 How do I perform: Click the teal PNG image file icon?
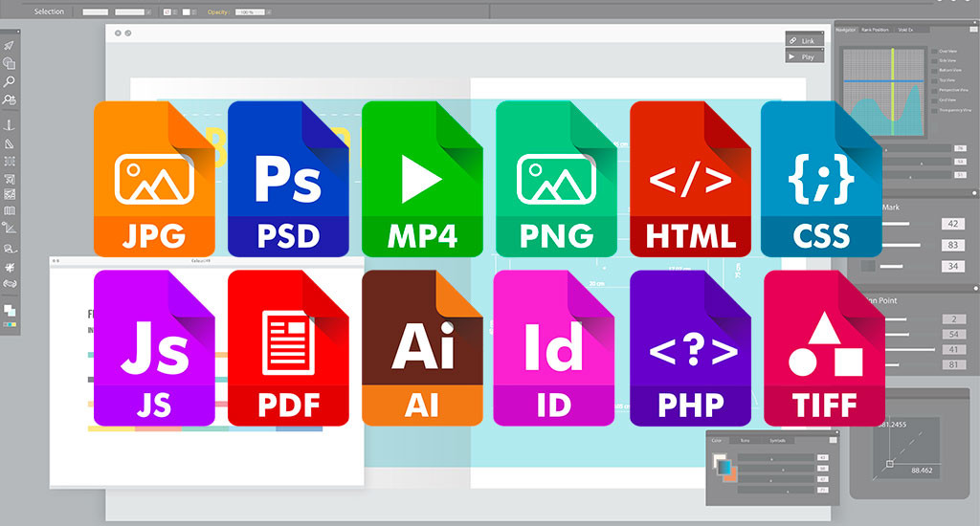click(556, 179)
